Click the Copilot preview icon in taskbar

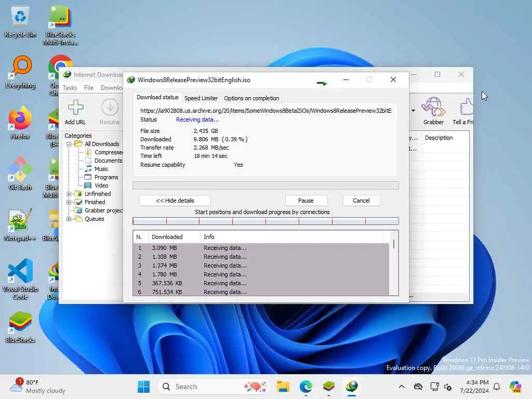(x=516, y=387)
